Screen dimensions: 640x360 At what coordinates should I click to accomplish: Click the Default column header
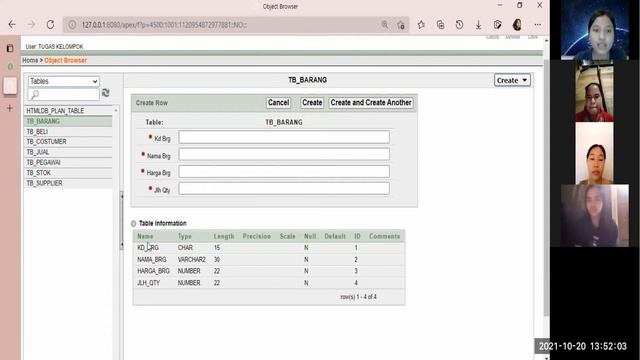(335, 236)
